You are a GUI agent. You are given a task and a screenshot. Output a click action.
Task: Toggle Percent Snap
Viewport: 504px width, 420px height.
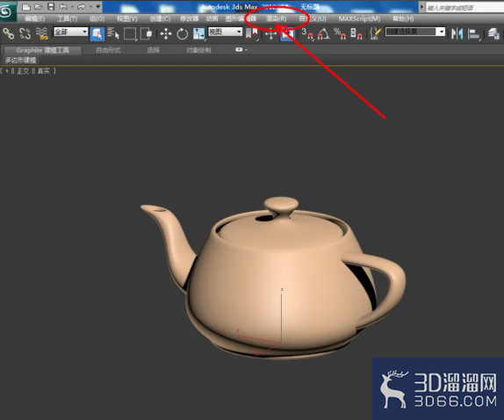click(x=340, y=33)
